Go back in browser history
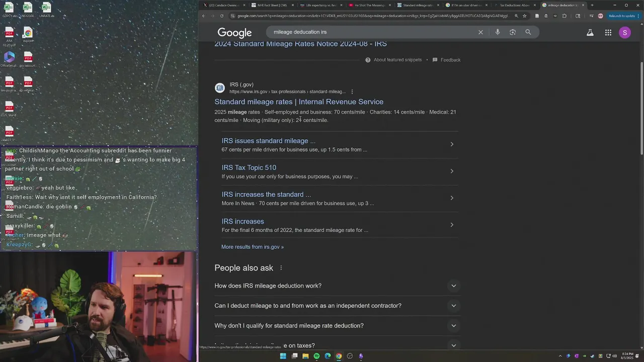The image size is (644, 362). point(203,16)
